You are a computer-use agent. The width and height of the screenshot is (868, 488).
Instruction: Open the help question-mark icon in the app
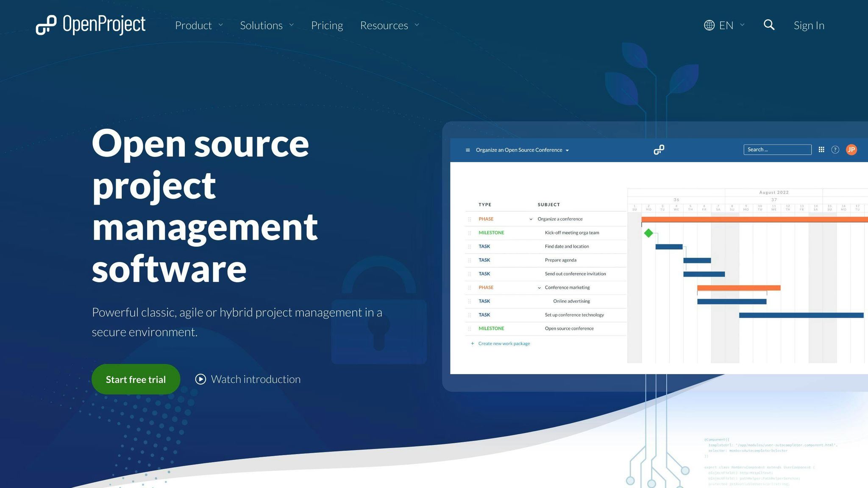pyautogui.click(x=835, y=150)
